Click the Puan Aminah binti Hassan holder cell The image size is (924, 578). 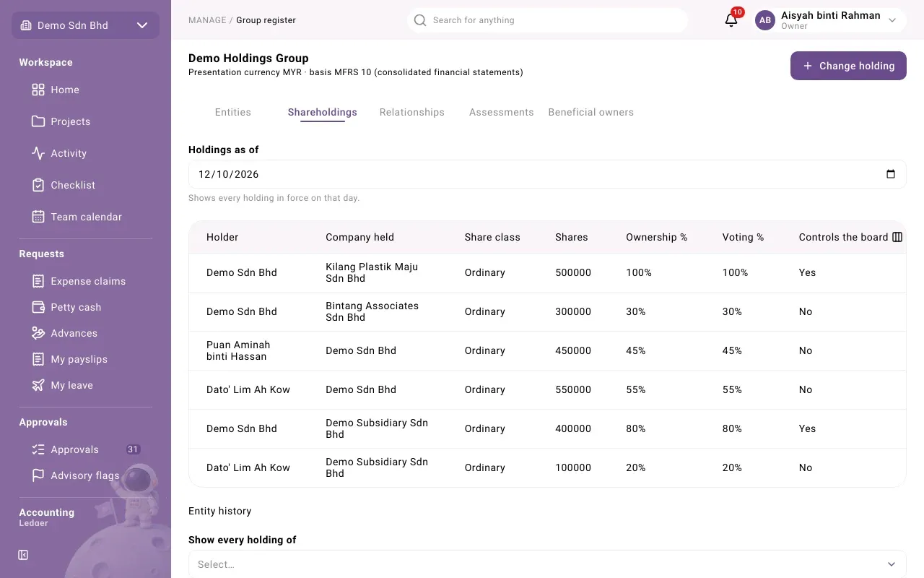[238, 350]
